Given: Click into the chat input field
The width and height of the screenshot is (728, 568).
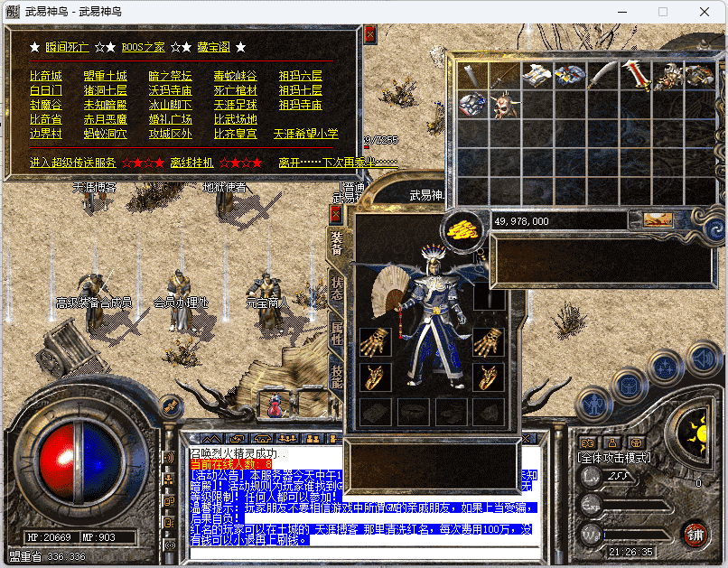Looking at the screenshot, I should click(x=365, y=553).
